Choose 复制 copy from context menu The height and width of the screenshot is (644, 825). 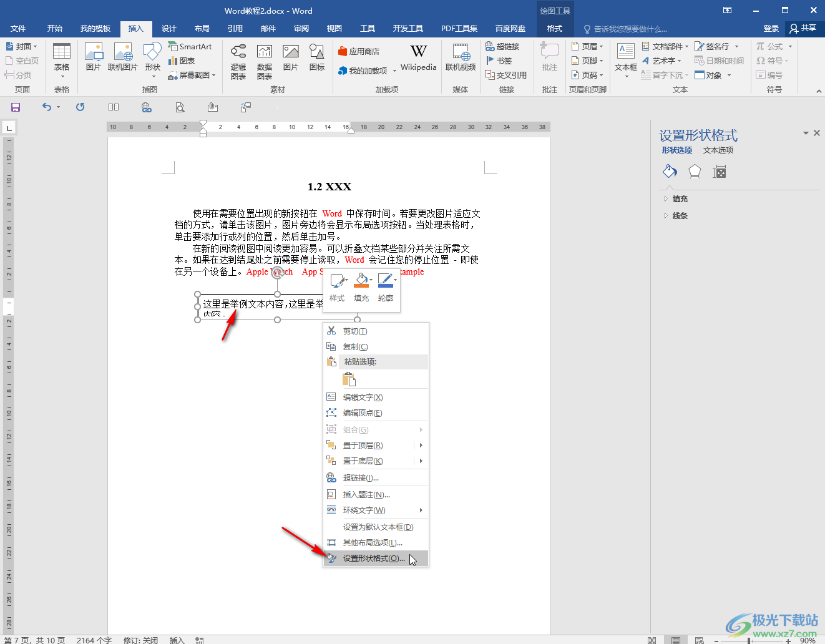tap(376, 347)
